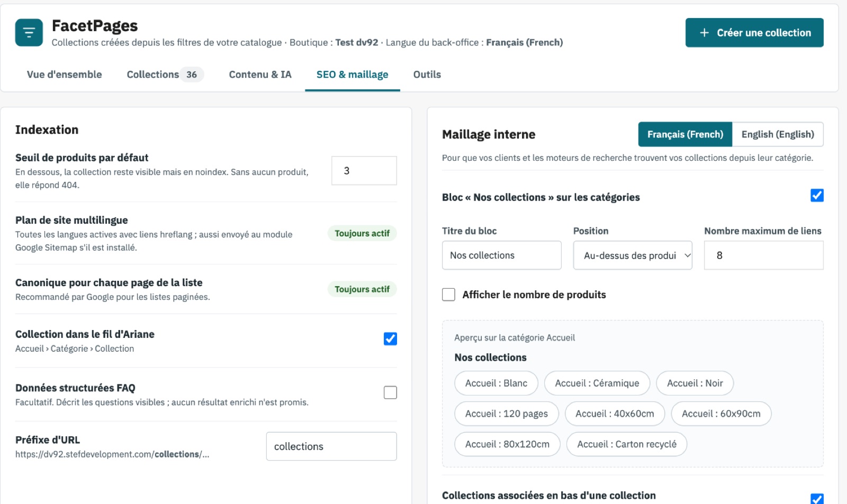The height and width of the screenshot is (504, 847).
Task: Open the Contenu & IA tab
Action: (x=260, y=75)
